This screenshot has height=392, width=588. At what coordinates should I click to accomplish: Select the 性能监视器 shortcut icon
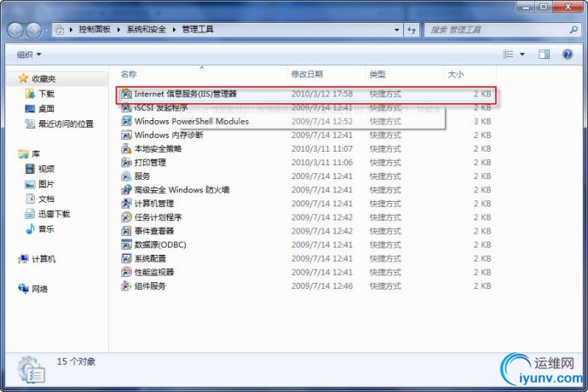[x=126, y=273]
